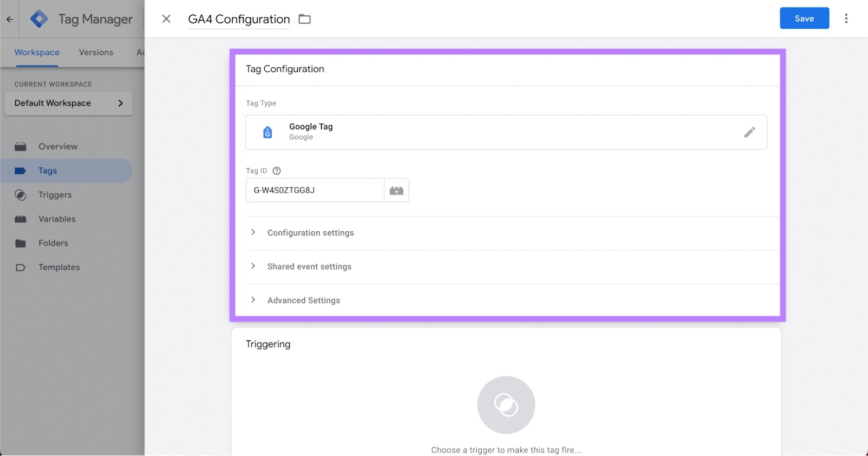Rename tag by clicking GA4 Configuration title
Image resolution: width=868 pixels, height=456 pixels.
pyautogui.click(x=239, y=20)
